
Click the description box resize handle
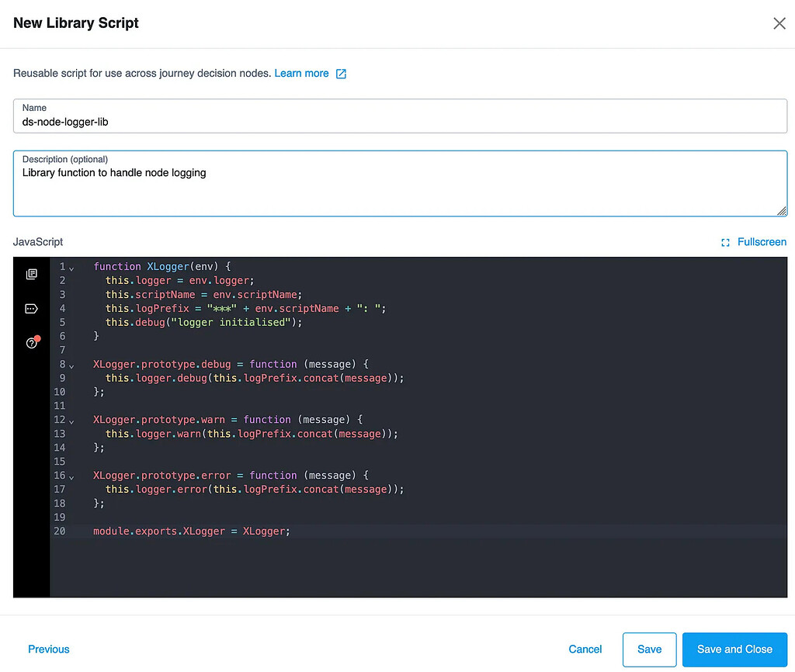click(x=783, y=210)
